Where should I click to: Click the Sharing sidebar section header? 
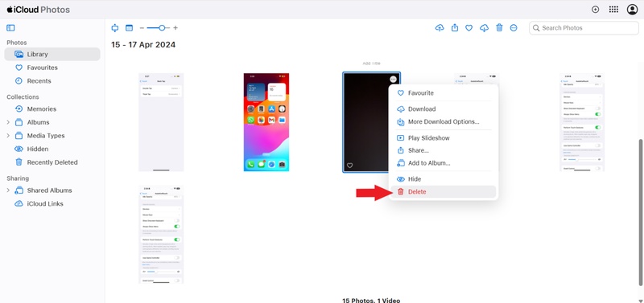pos(18,178)
